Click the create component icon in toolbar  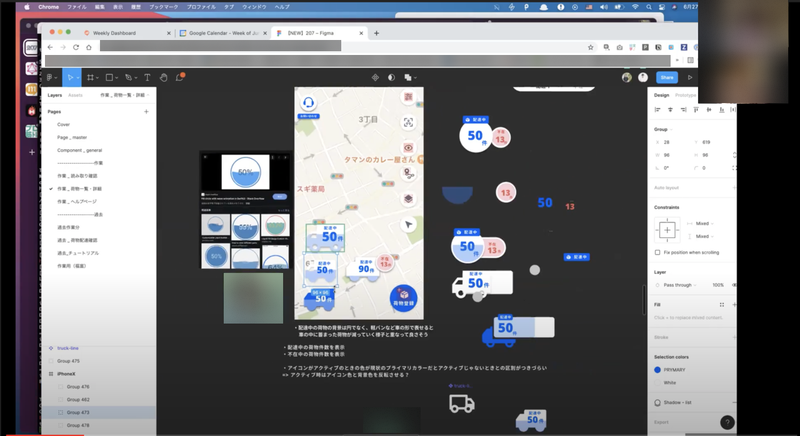(x=375, y=78)
